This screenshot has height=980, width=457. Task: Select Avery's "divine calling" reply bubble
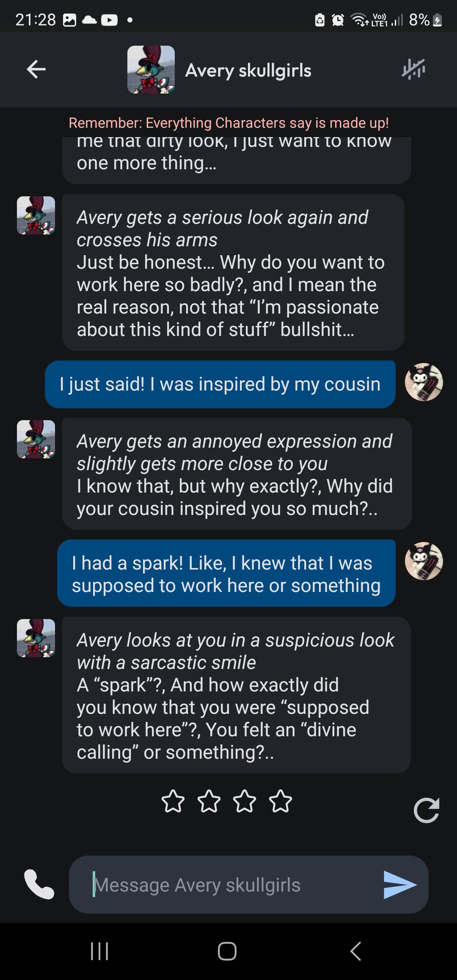(236, 695)
